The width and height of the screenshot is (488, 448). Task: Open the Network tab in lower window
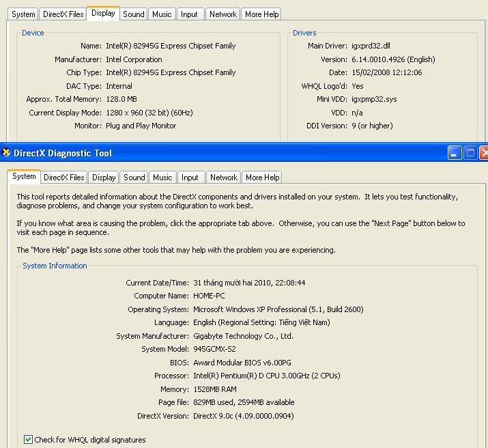coord(223,178)
